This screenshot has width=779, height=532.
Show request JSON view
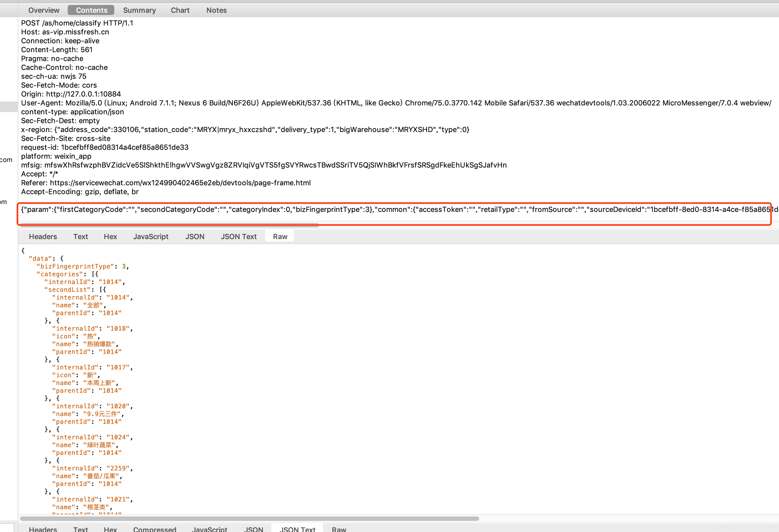click(x=195, y=236)
